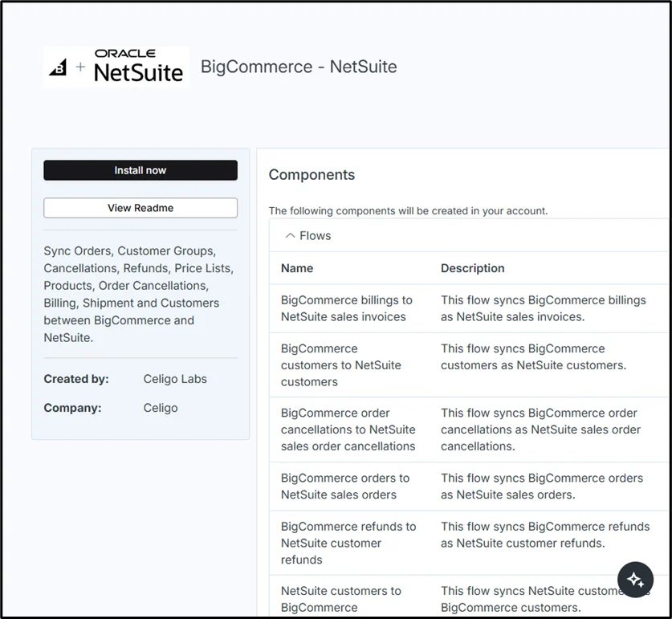Click the Install now button

[x=141, y=170]
